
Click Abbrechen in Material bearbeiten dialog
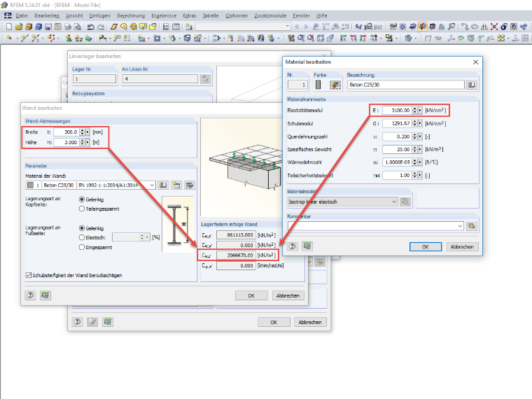(462, 246)
